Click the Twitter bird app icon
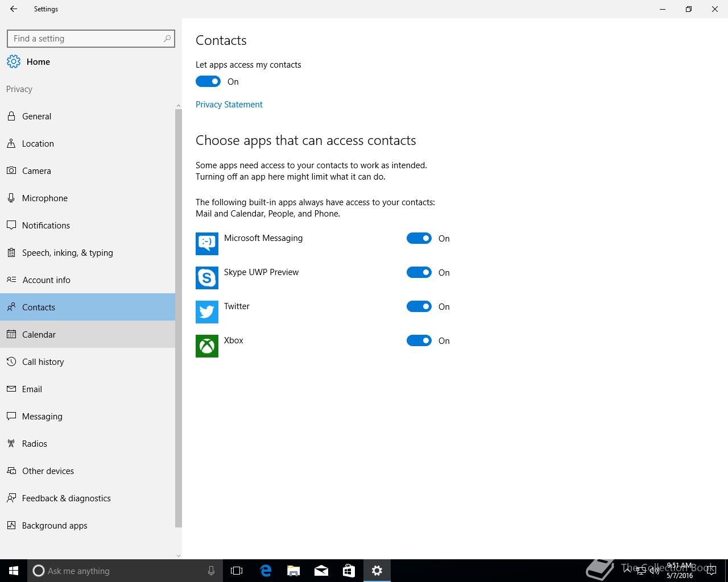Image resolution: width=728 pixels, height=582 pixels. 207,312
